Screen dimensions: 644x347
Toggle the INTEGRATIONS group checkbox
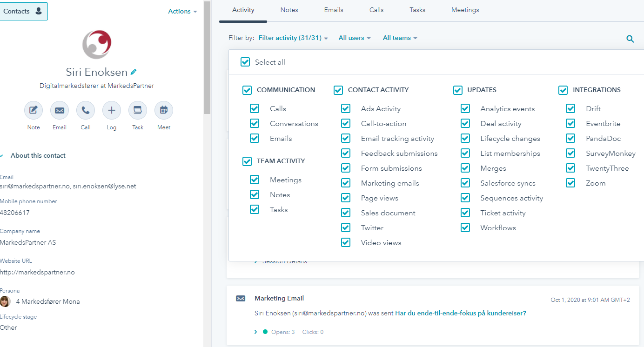click(x=563, y=90)
